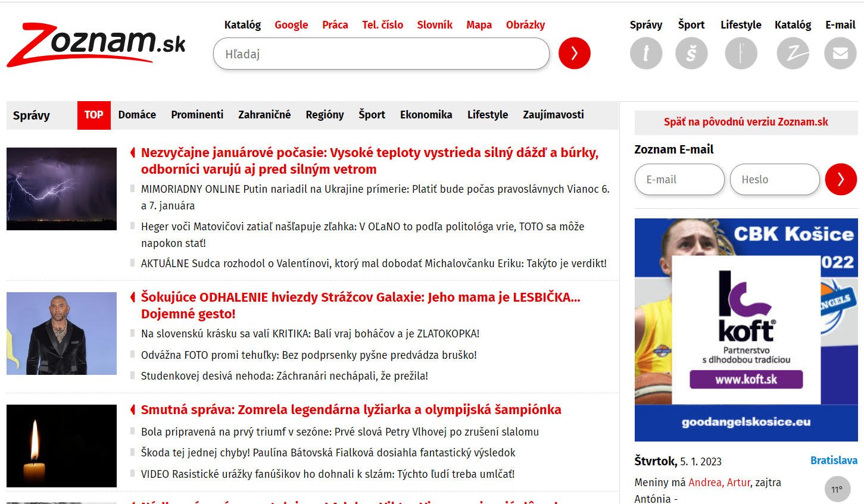Click the Zoznam.sk logo

pyautogui.click(x=96, y=45)
